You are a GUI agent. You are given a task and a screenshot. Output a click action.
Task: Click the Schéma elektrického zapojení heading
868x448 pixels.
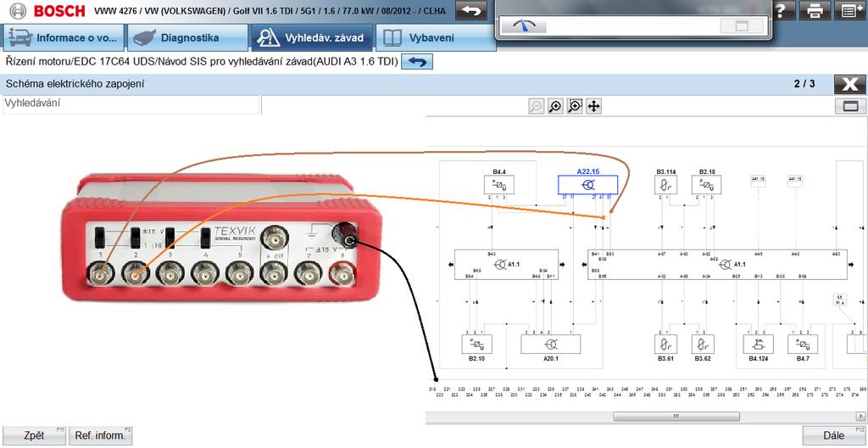75,84
